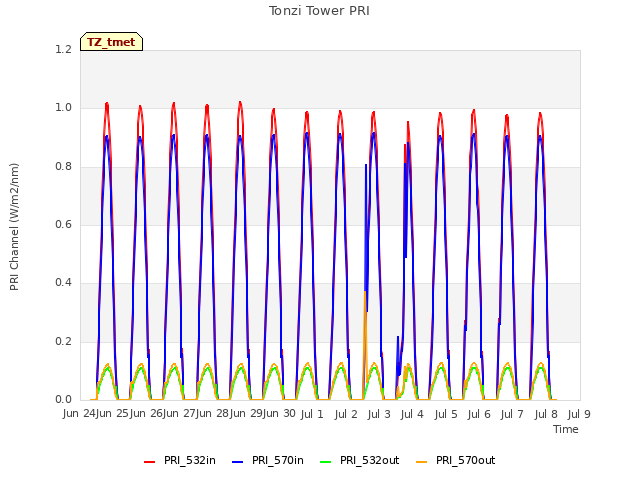This screenshot has height=480, width=640.
Task: Click the orange PRI_570out legend swatch
Action: (x=422, y=461)
